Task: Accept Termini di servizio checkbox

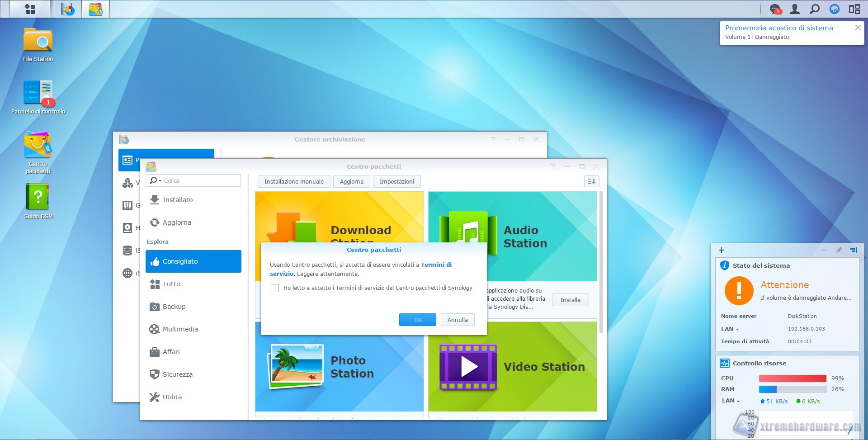Action: pyautogui.click(x=275, y=288)
